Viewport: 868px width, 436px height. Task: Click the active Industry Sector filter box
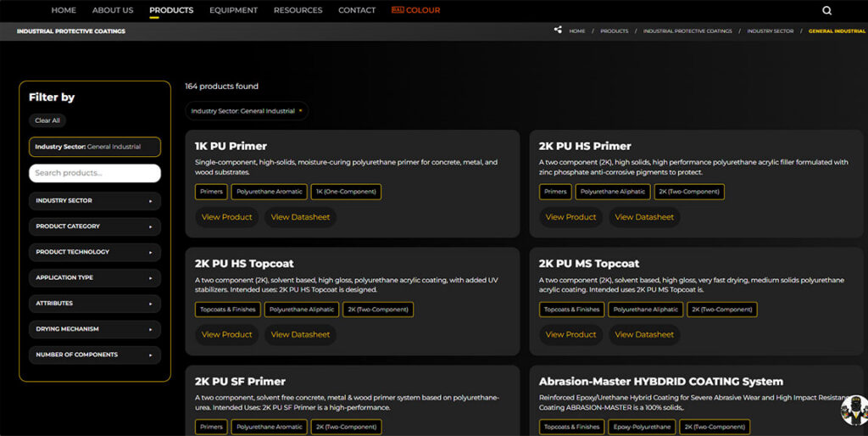95,147
